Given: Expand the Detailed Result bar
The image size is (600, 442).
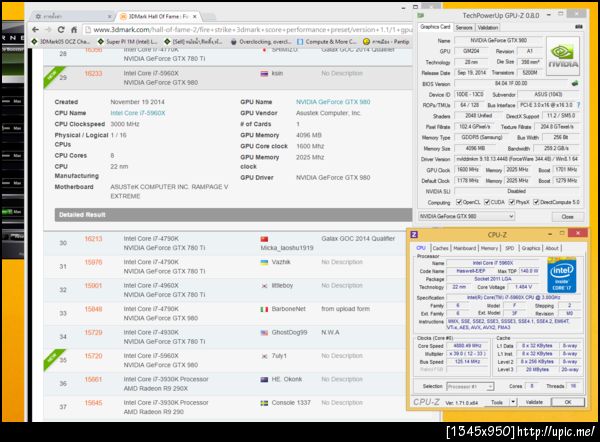Looking at the screenshot, I should 233,215.
